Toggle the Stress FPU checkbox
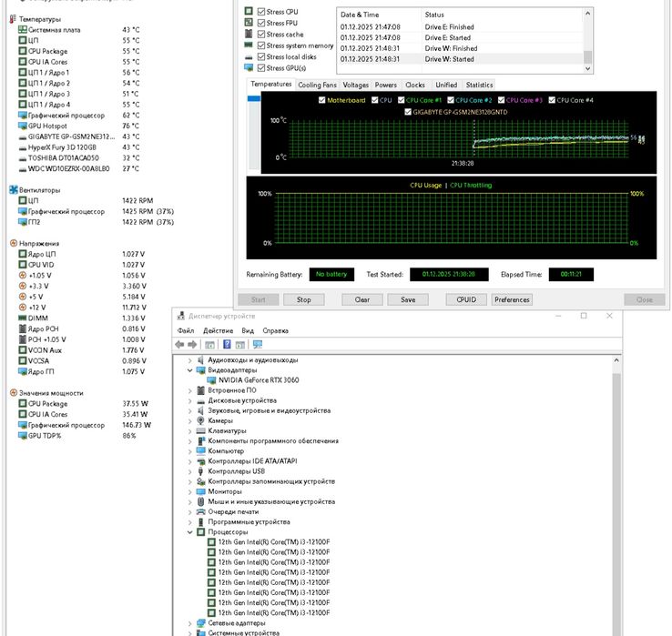Image resolution: width=672 pixels, height=636 pixels. tap(261, 23)
